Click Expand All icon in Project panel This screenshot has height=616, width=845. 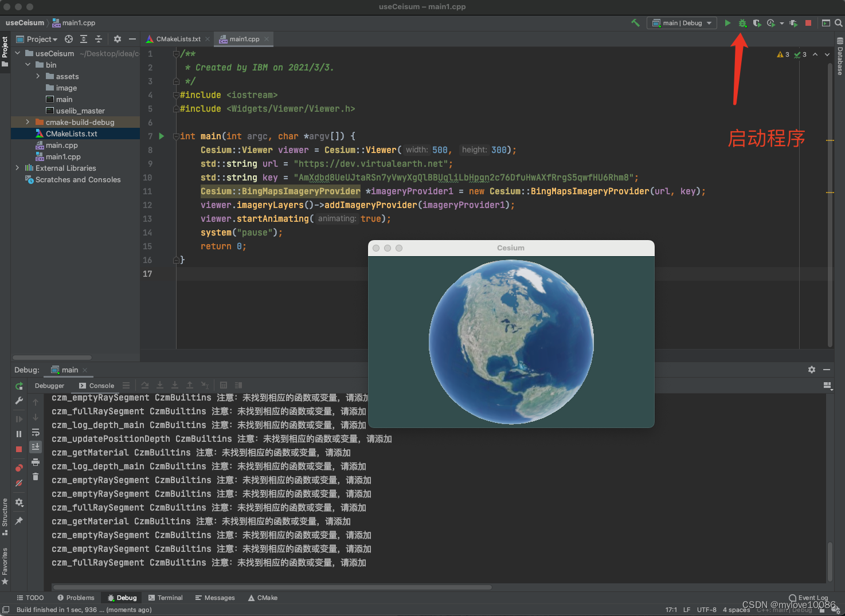click(84, 39)
